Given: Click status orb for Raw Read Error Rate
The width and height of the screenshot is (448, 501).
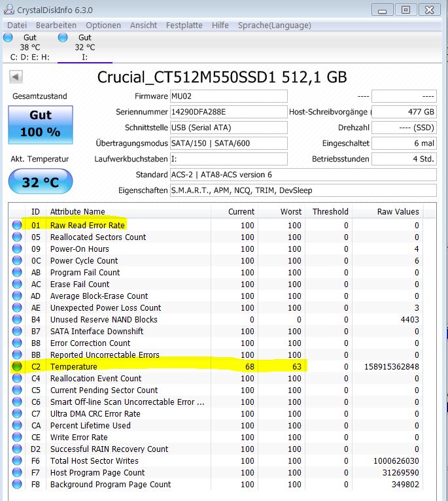Looking at the screenshot, I should coord(17,225).
